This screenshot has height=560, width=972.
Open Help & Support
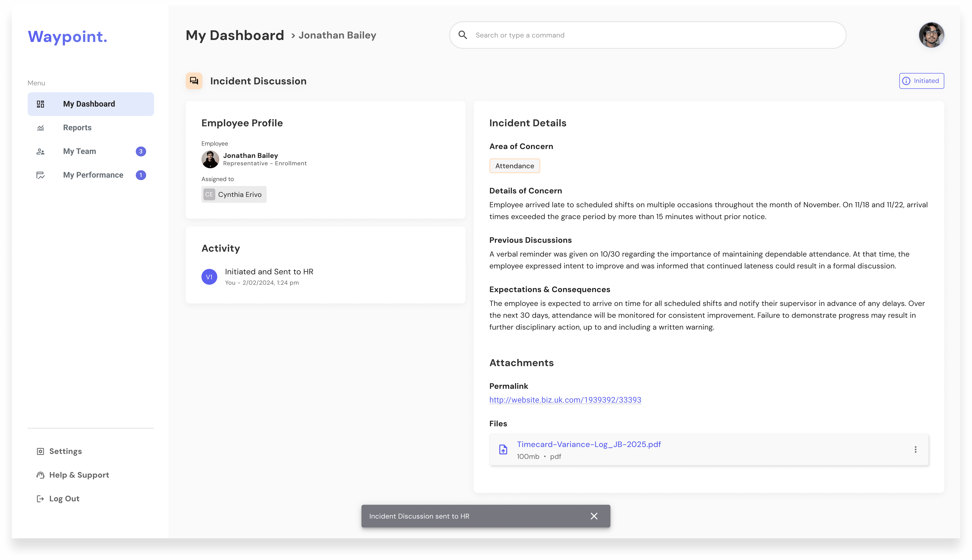(x=79, y=475)
